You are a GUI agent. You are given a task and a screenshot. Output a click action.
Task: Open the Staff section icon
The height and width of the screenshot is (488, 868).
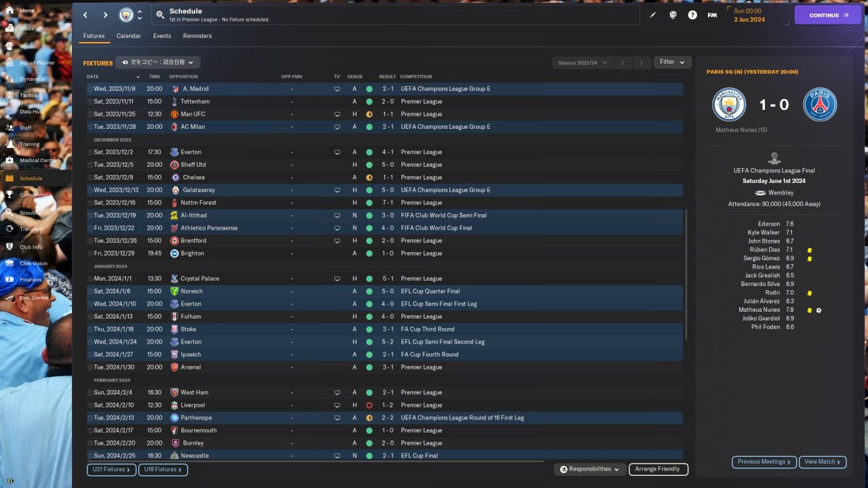[9, 127]
